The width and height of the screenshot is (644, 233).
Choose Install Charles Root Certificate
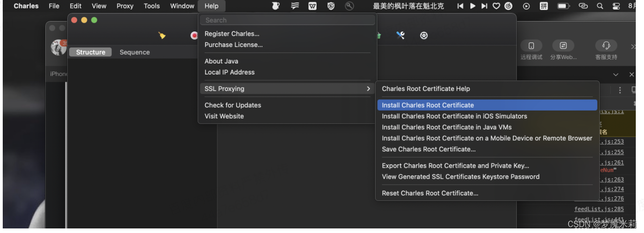487,105
